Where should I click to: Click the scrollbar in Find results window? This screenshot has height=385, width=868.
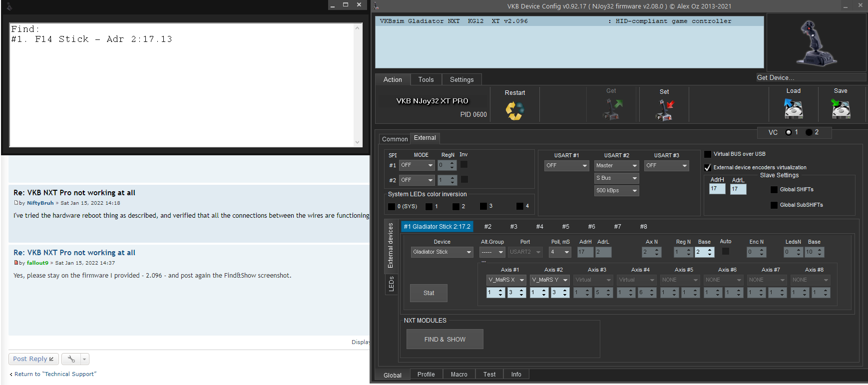coord(357,85)
